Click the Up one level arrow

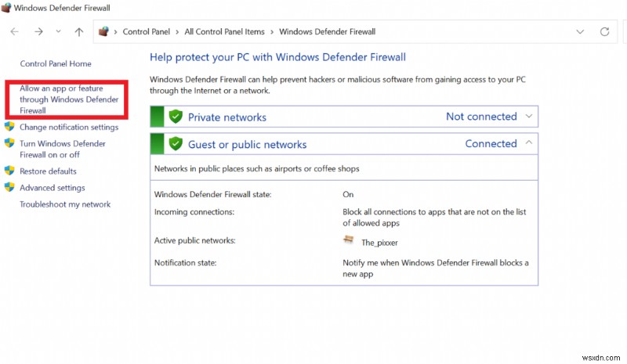click(x=78, y=32)
